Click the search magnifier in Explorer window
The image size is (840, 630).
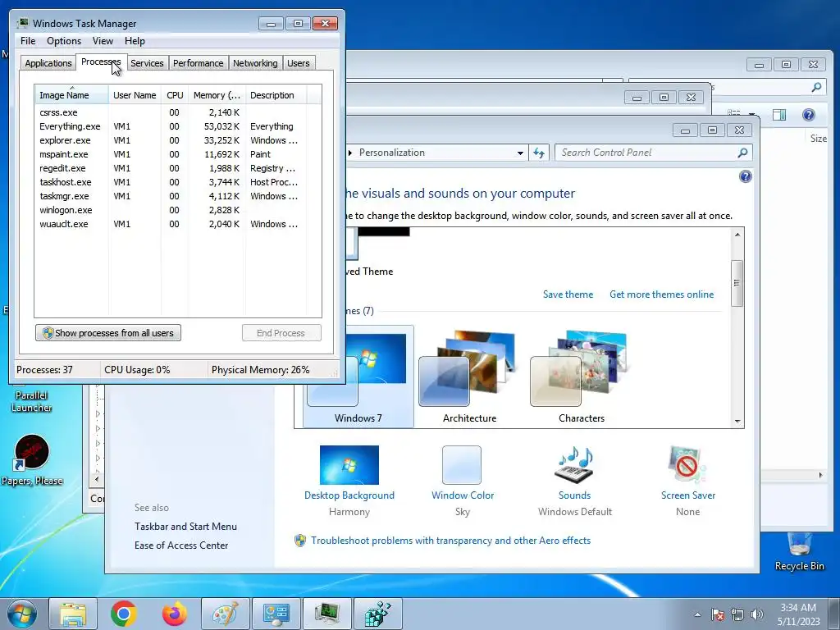point(816,87)
